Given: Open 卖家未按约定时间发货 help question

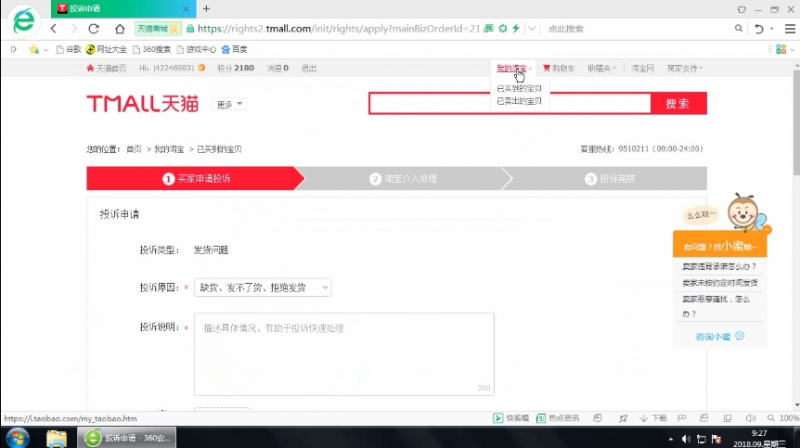Looking at the screenshot, I should (x=719, y=283).
